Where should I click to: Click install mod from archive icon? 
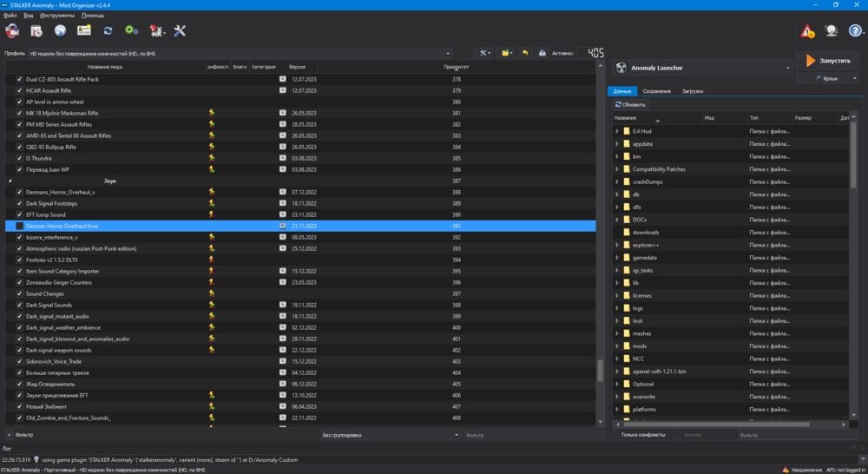[x=36, y=31]
